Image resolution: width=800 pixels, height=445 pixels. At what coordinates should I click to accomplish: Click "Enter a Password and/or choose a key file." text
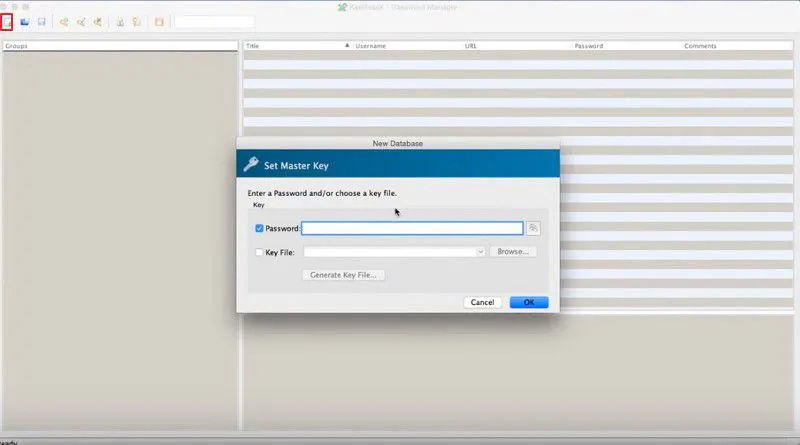pyautogui.click(x=322, y=193)
